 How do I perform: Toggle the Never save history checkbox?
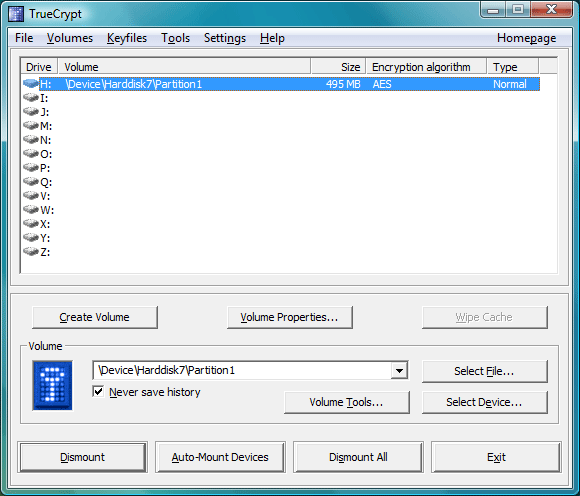click(98, 391)
